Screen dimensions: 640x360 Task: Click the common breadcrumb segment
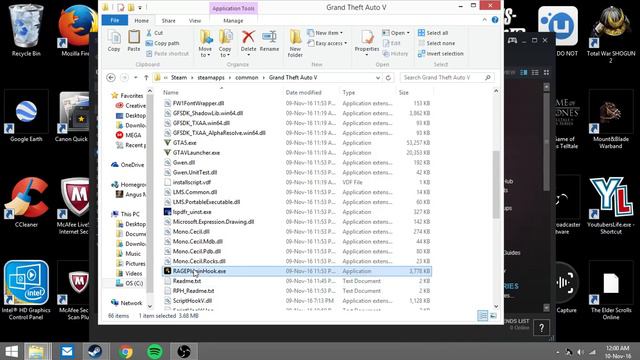coord(247,78)
